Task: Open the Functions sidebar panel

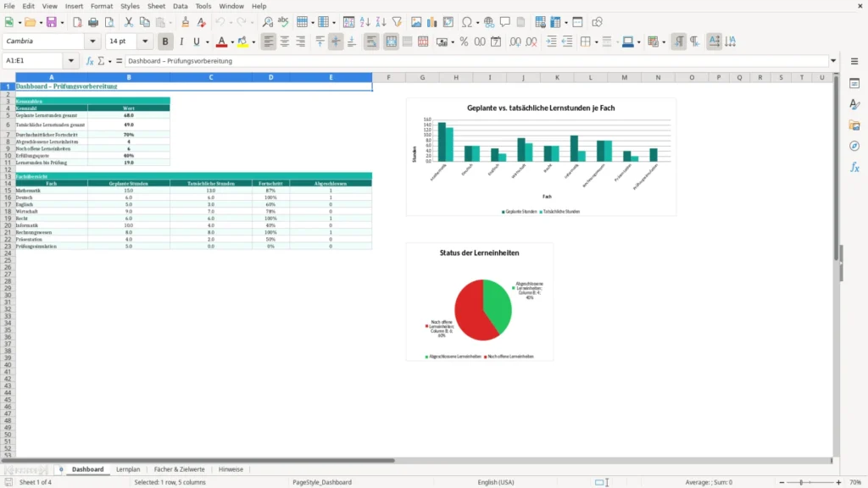Action: click(x=854, y=167)
